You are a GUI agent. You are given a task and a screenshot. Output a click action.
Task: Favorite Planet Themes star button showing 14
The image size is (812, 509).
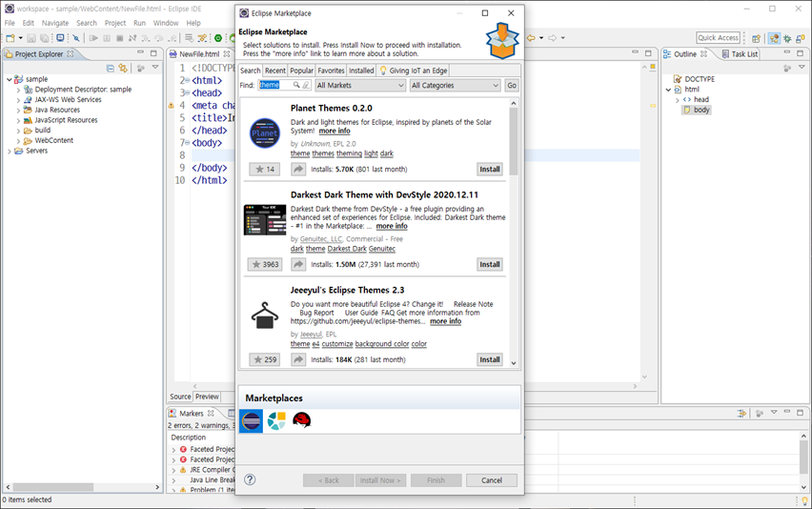(265, 170)
